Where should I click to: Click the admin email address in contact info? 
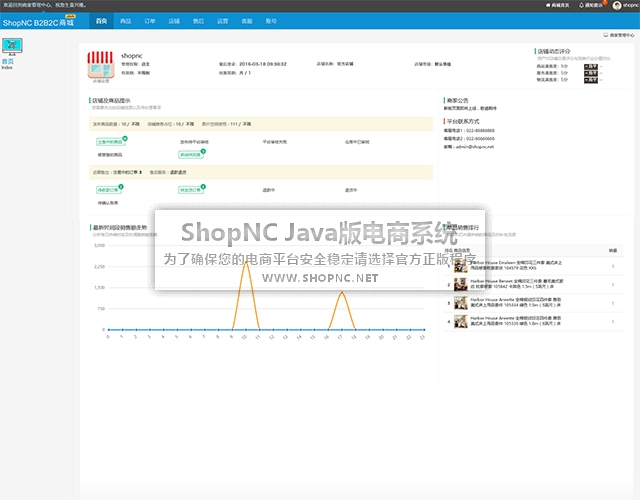[x=475, y=147]
